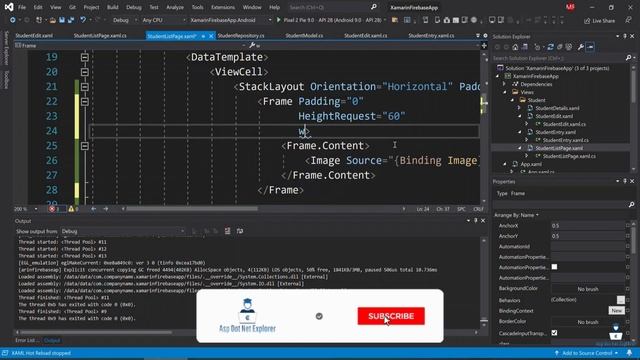Click the Home icon in Solution Explorer
The height and width of the screenshot is (360, 640).
(x=516, y=47)
